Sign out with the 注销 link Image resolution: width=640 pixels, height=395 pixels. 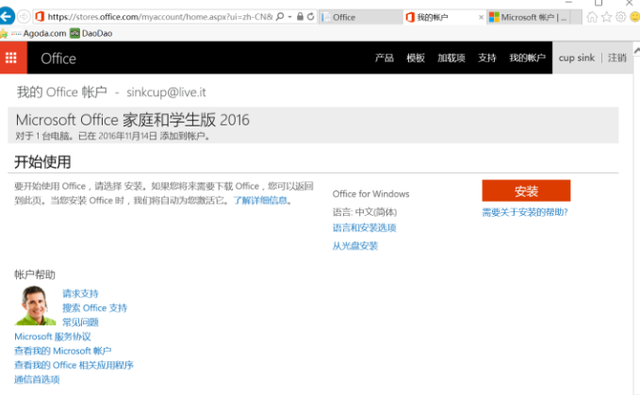click(617, 58)
